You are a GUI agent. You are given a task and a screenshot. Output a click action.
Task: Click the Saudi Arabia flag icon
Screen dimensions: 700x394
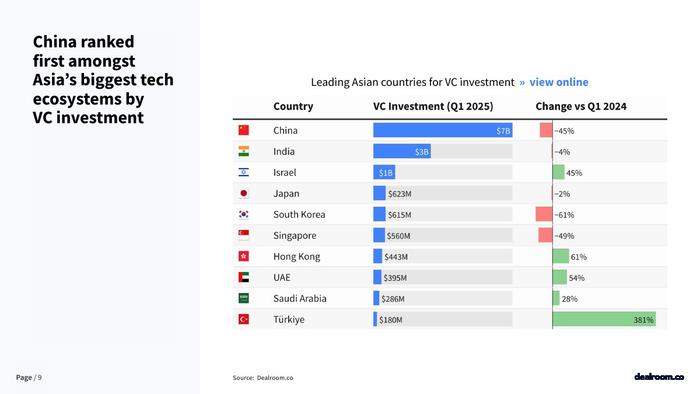click(x=243, y=298)
